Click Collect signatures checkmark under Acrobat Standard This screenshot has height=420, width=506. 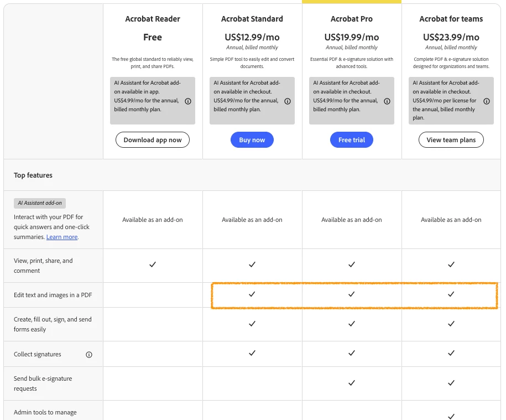click(x=252, y=353)
